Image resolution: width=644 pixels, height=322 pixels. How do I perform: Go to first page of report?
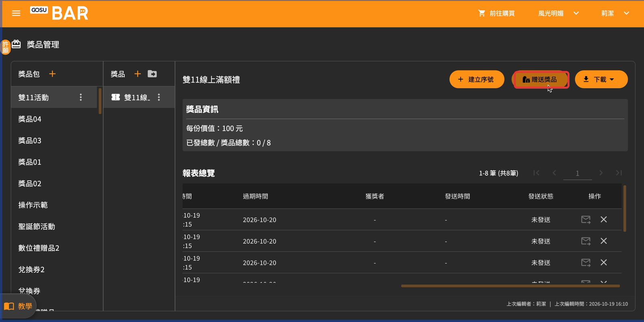tap(536, 173)
